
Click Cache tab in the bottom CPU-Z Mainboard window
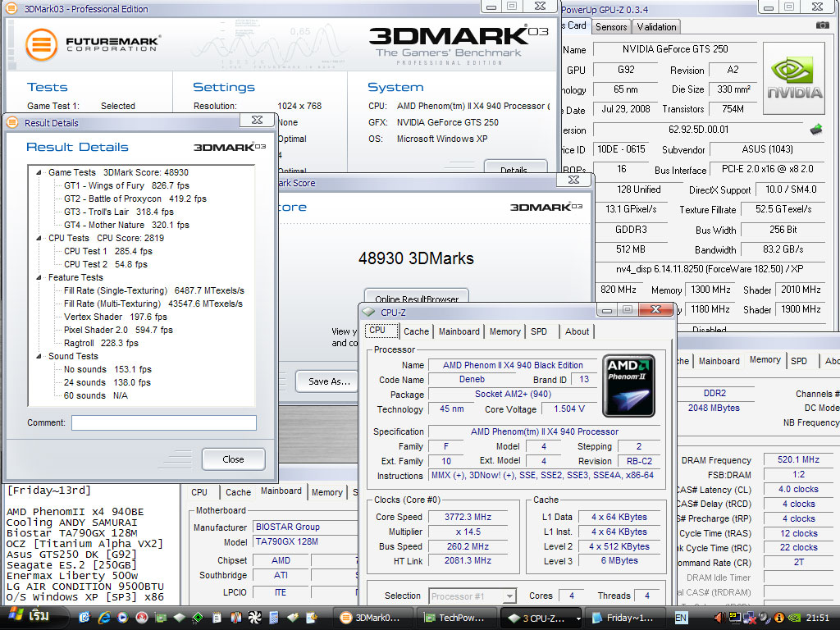click(238, 492)
